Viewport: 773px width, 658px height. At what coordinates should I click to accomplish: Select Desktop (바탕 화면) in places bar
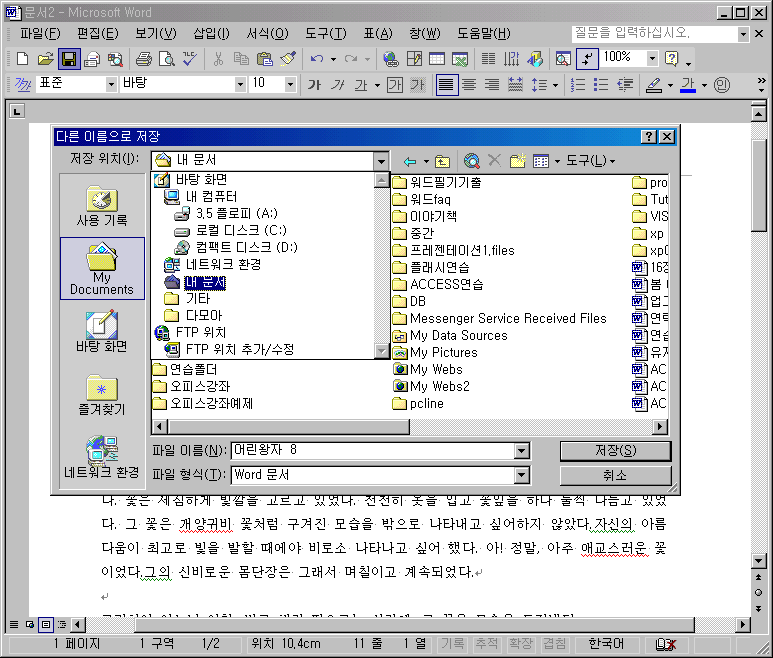(x=102, y=331)
